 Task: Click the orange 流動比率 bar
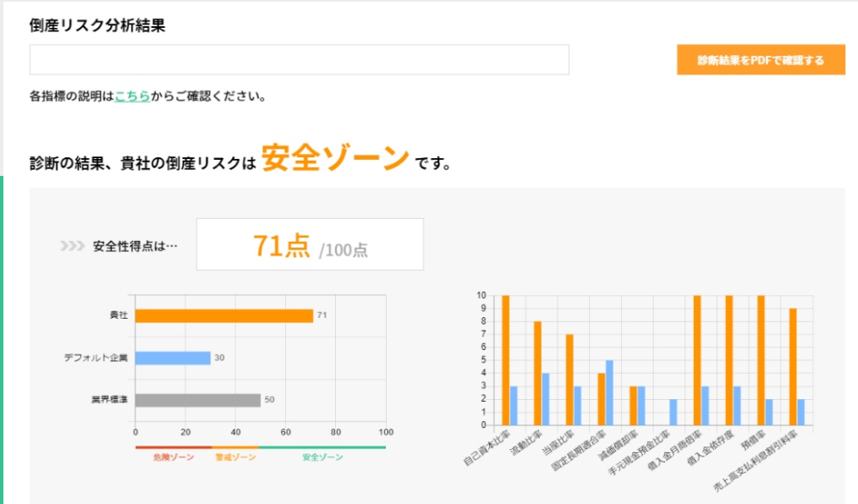[x=537, y=373]
